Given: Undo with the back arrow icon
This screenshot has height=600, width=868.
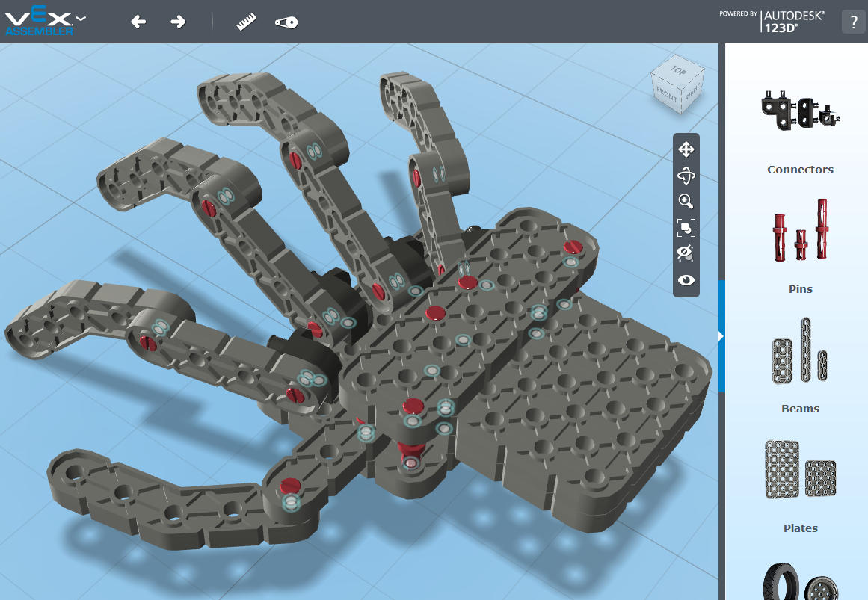Looking at the screenshot, I should coord(138,22).
